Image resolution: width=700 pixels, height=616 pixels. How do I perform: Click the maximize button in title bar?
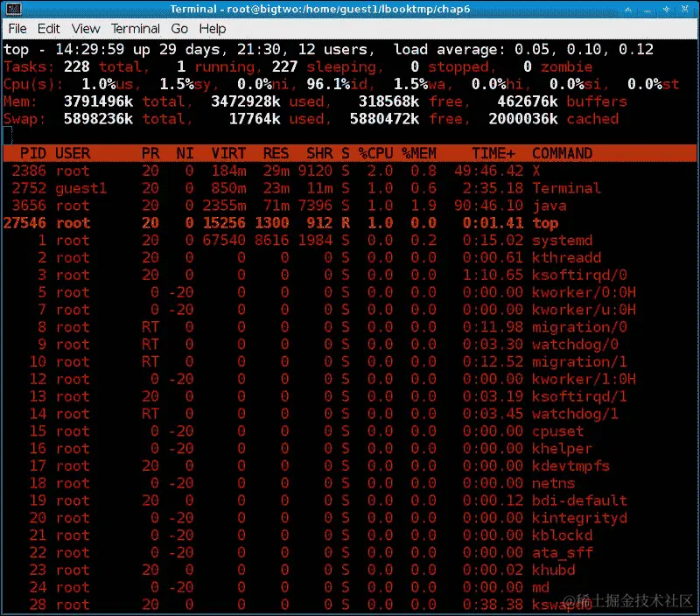pyautogui.click(x=666, y=9)
